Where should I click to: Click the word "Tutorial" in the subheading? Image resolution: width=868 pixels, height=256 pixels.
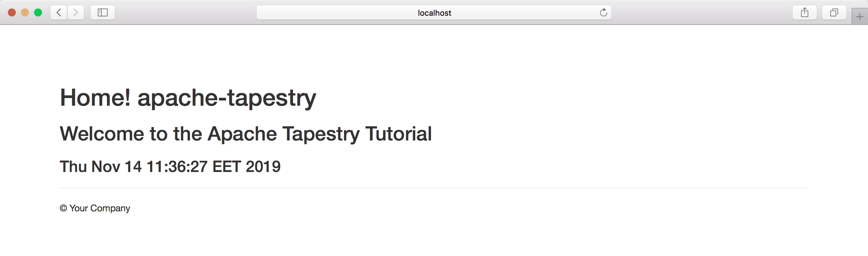(399, 134)
